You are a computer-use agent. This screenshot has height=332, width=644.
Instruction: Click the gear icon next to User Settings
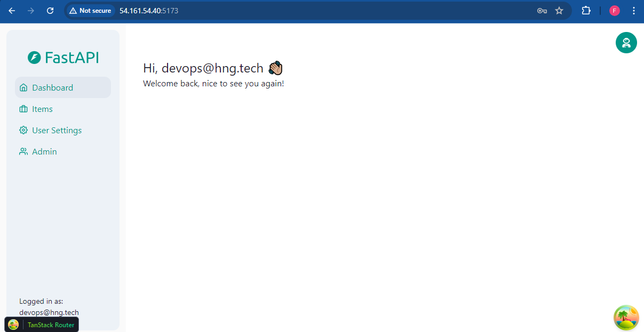pos(23,130)
